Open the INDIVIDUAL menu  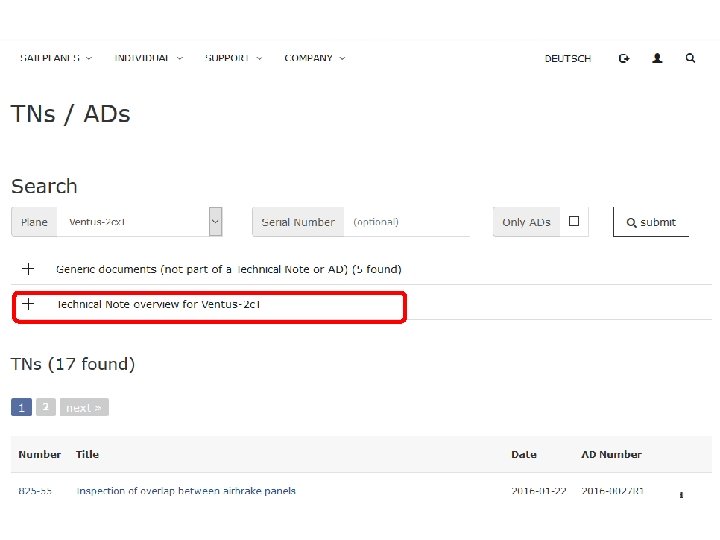click(x=148, y=58)
